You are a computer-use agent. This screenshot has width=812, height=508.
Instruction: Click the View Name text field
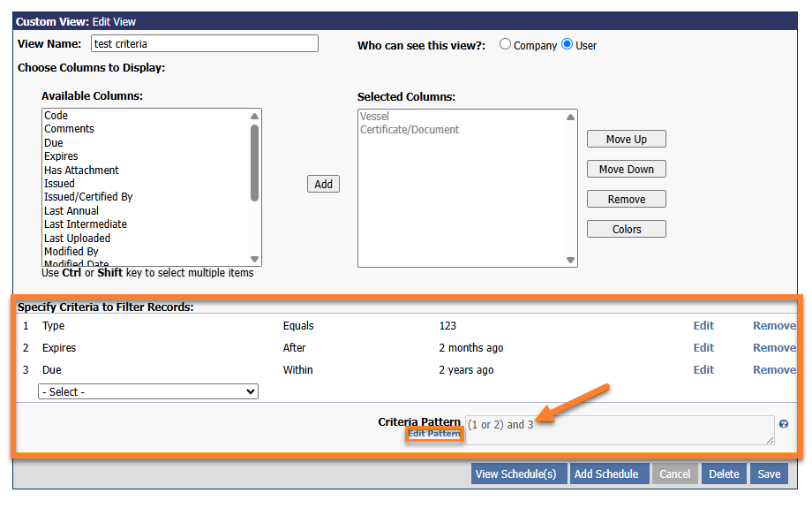[x=203, y=44]
